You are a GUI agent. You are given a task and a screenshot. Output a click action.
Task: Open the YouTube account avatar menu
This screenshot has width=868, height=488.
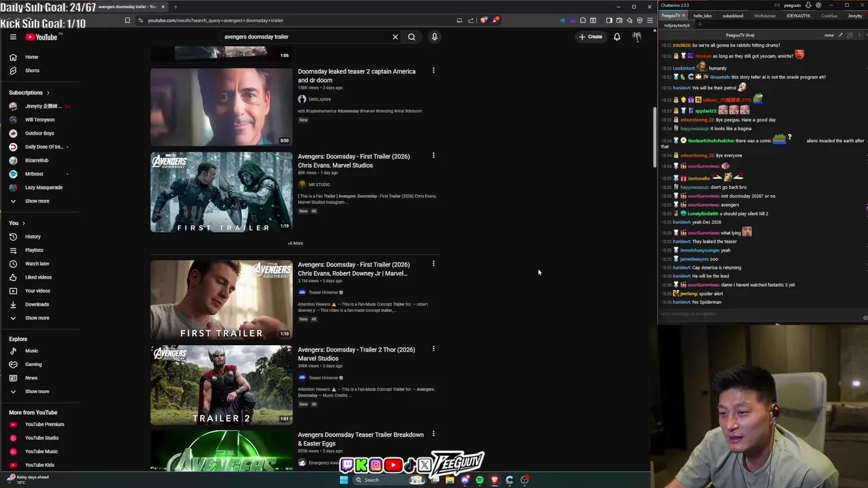(x=637, y=37)
